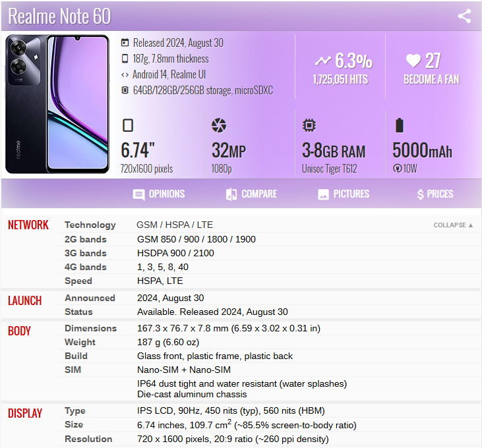This screenshot has height=448, width=482.
Task: Click "Die-cast aluminum chassis" text
Action: pyautogui.click(x=192, y=394)
